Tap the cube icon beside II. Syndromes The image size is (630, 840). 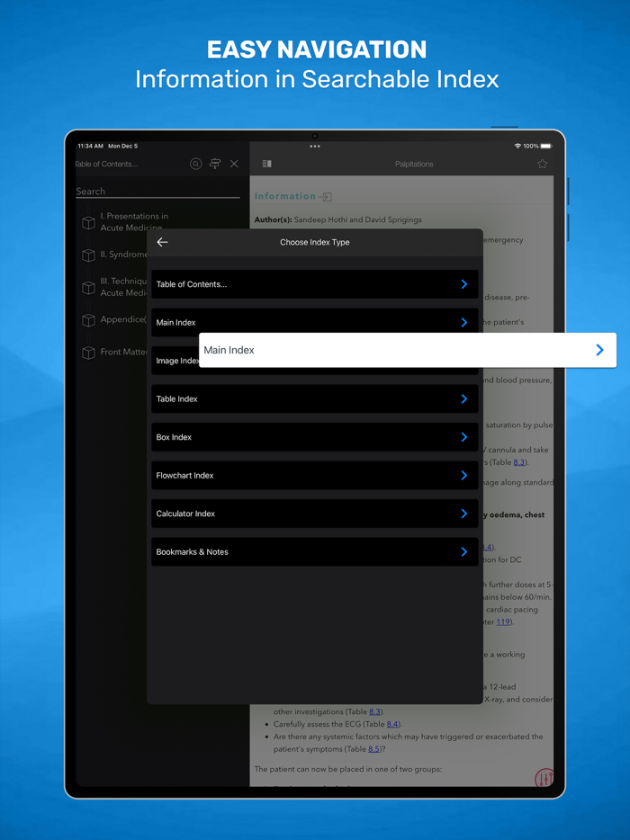88,255
